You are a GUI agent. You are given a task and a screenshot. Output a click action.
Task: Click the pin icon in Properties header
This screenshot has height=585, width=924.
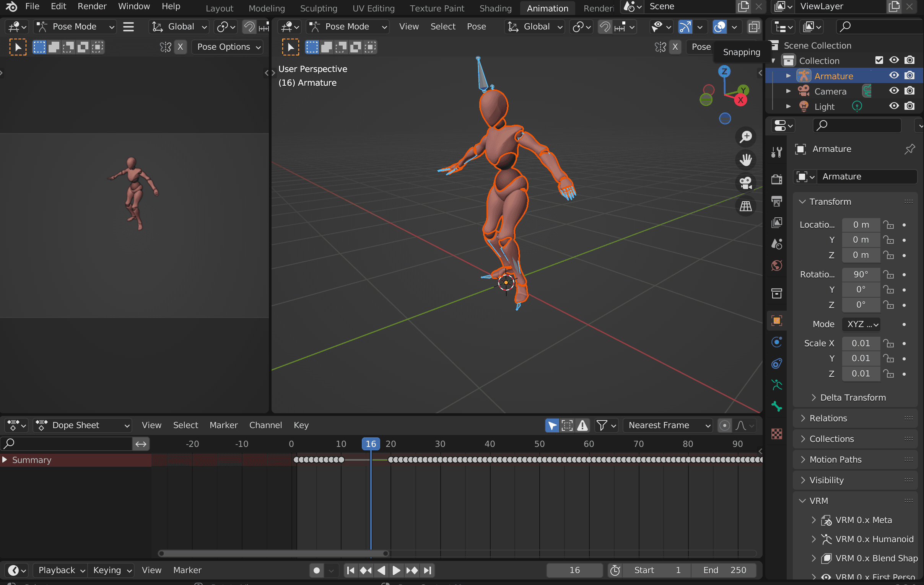point(909,149)
